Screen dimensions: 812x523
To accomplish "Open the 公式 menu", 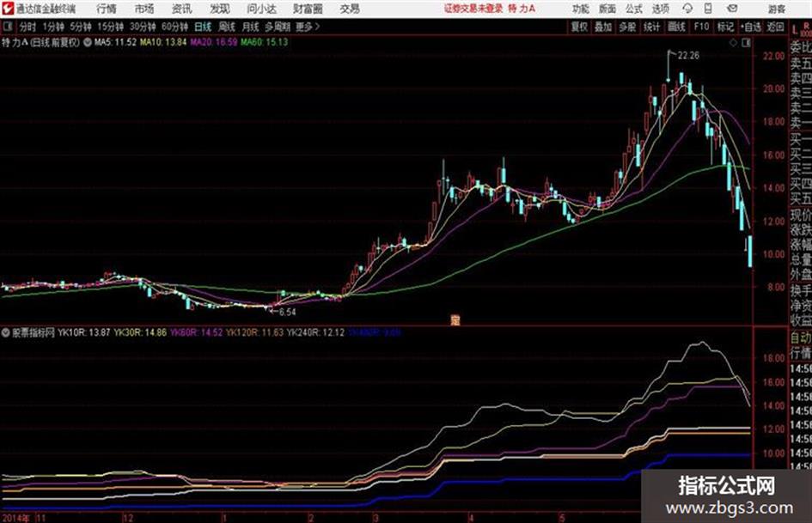I will coord(634,9).
